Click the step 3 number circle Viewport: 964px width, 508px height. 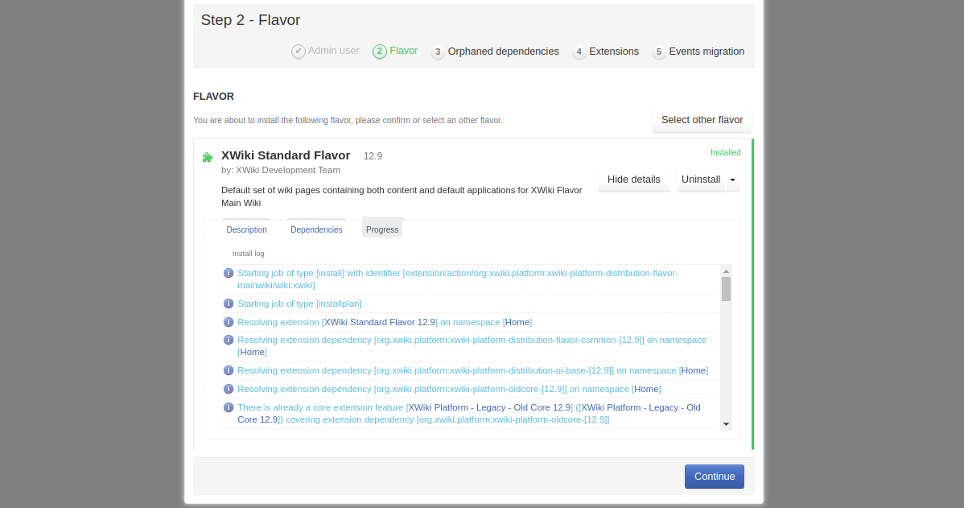pyautogui.click(x=437, y=52)
